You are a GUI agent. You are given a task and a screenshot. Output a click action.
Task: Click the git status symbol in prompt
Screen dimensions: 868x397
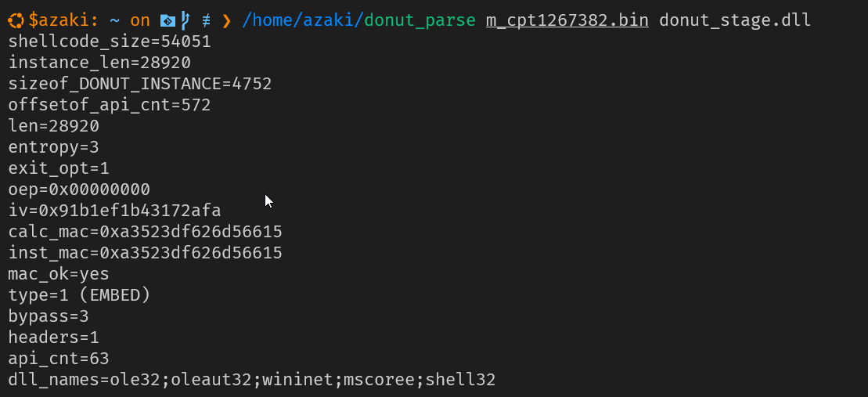(206, 21)
